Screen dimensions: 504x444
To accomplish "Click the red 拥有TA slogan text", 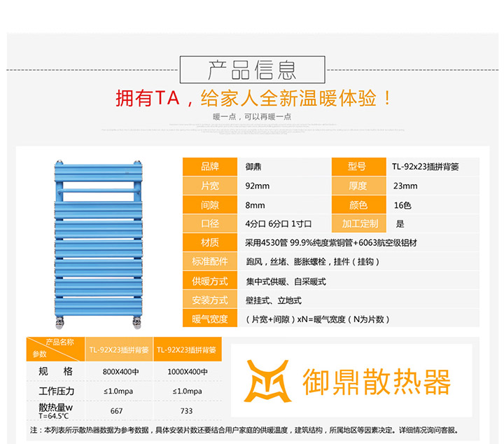I will point(148,98).
